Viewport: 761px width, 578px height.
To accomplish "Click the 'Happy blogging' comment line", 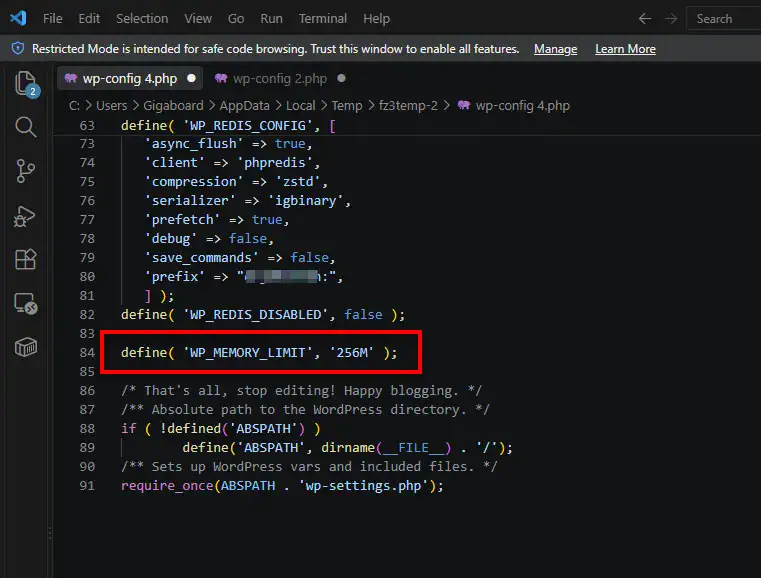I will pyautogui.click(x=301, y=391).
